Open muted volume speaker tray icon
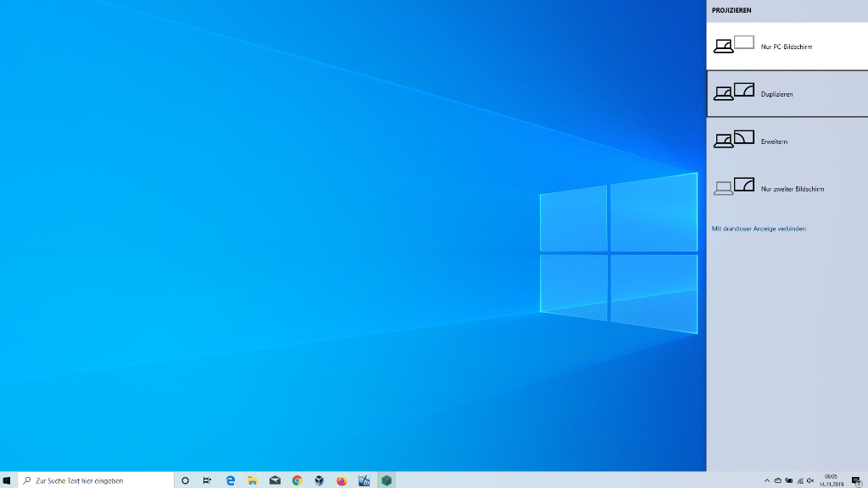Screen dimensions: 868x488 coord(810,481)
